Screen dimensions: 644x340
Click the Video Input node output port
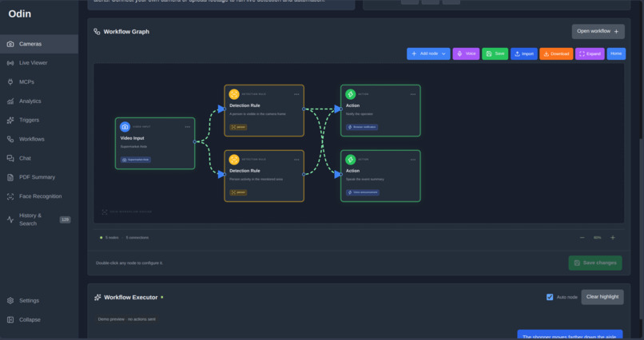tap(195, 142)
